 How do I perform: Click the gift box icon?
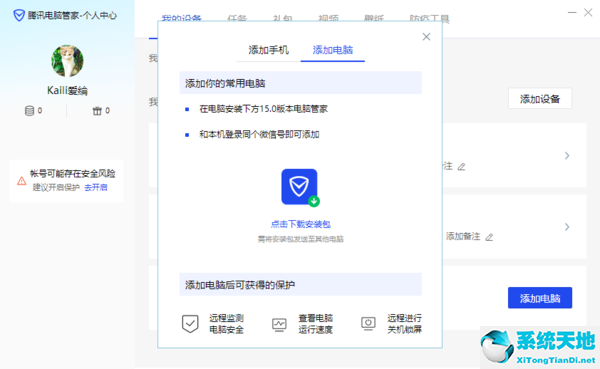pyautogui.click(x=97, y=111)
